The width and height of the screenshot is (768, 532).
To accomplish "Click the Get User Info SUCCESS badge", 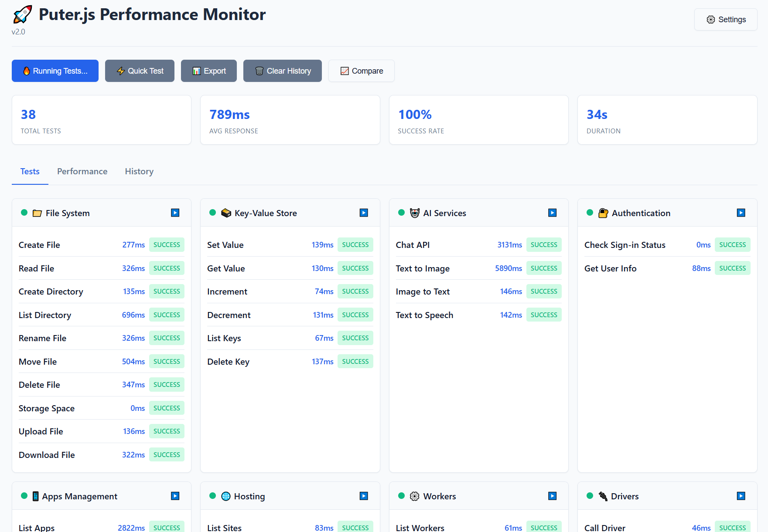I will pos(733,268).
